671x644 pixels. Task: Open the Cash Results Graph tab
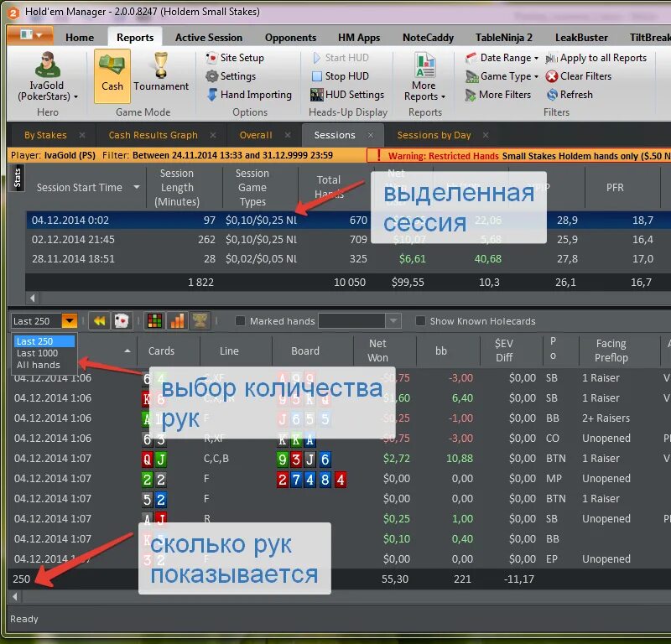(x=153, y=135)
